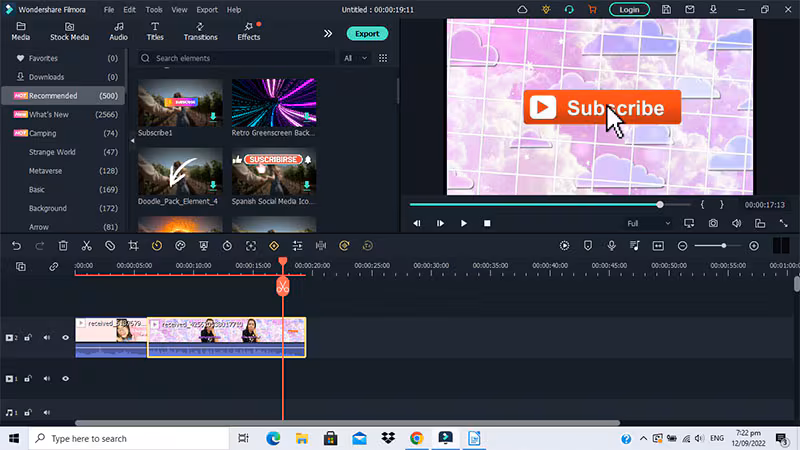Zoom out timeline with minus icon

(x=682, y=246)
